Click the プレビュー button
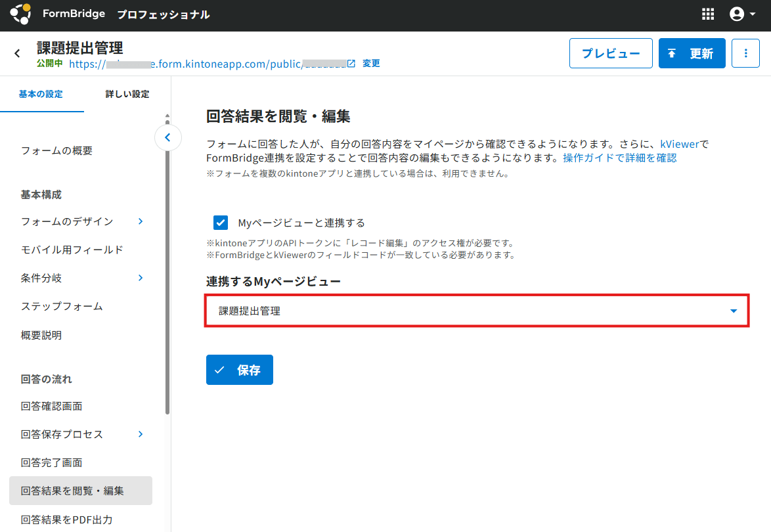Screen dimensions: 771x532 [x=611, y=53]
